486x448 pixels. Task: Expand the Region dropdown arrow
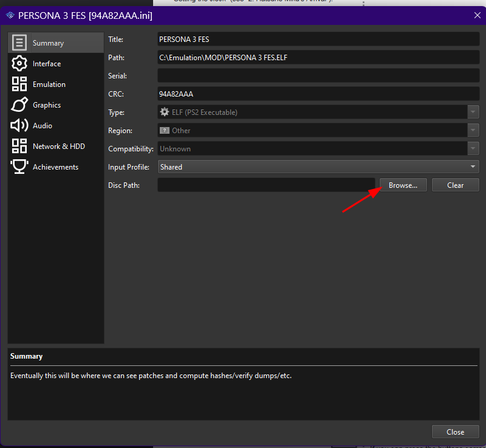(473, 130)
